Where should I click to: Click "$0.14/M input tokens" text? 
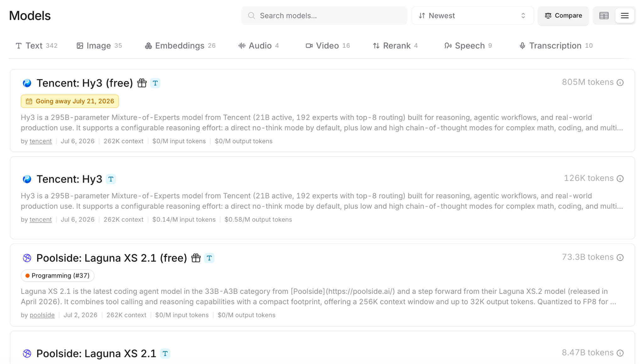184,219
